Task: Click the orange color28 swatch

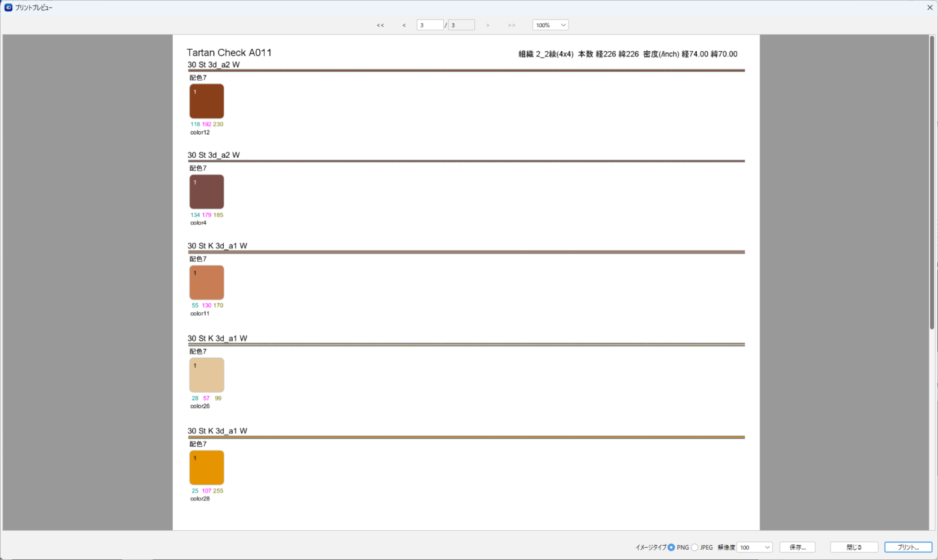Action: [207, 468]
